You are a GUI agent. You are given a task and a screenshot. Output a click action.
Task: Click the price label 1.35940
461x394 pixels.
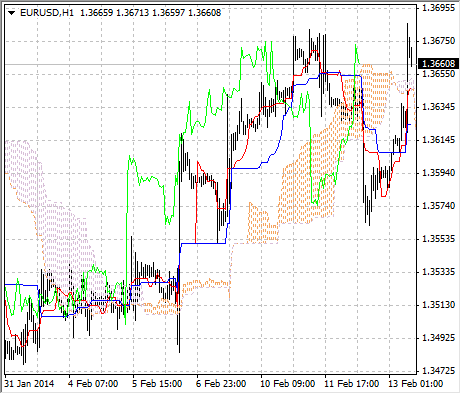(438, 173)
